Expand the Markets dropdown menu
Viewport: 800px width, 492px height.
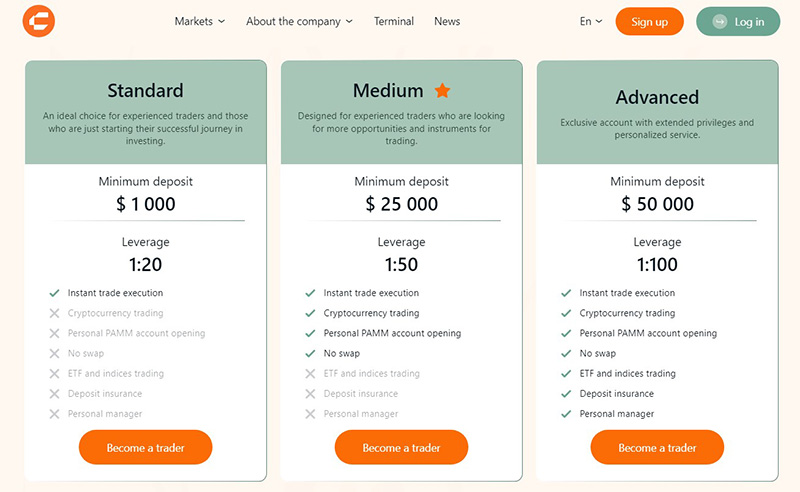point(199,21)
